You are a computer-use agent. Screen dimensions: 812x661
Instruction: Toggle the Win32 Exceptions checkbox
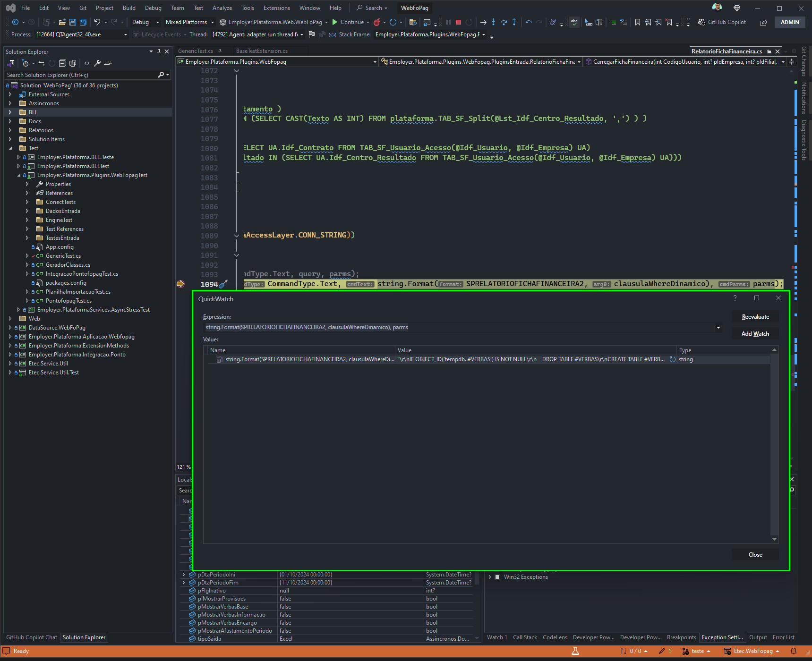497,577
